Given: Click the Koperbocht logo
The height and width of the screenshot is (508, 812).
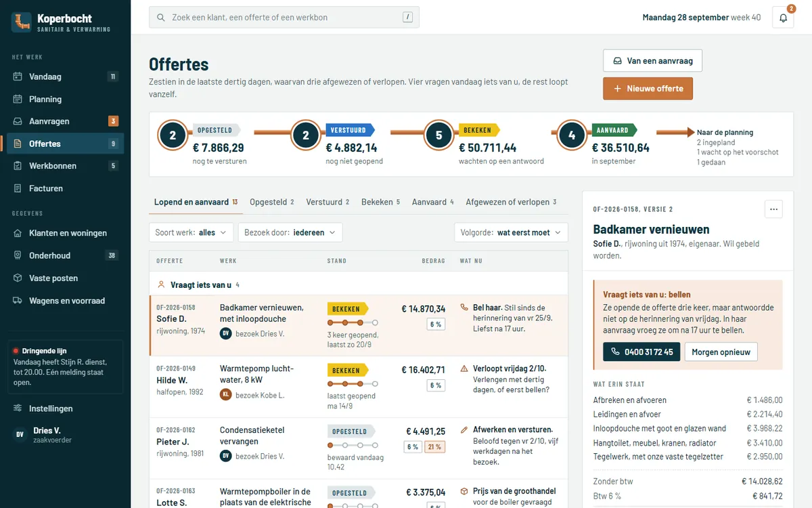Looking at the screenshot, I should 22,22.
